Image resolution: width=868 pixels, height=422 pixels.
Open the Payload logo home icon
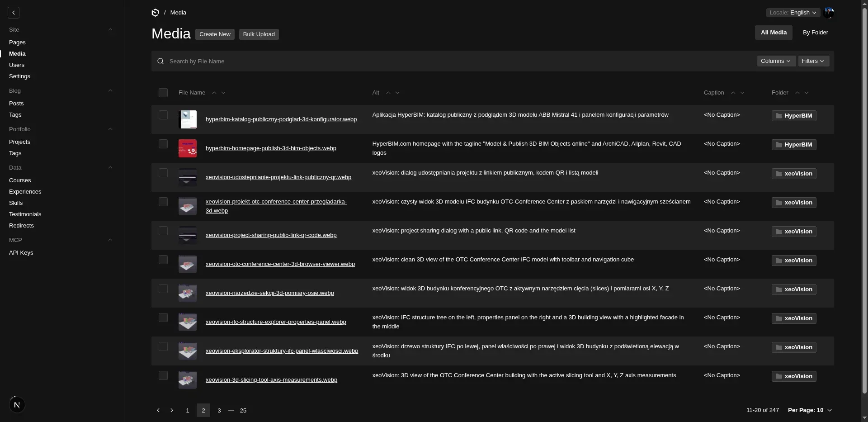click(156, 13)
